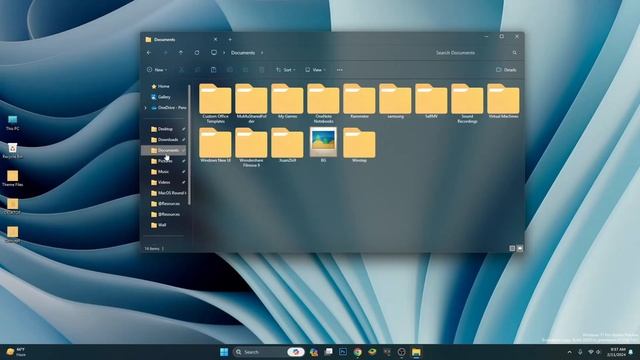The image size is (640, 360).
Task: Open the New item dropdown
Action: click(x=157, y=70)
